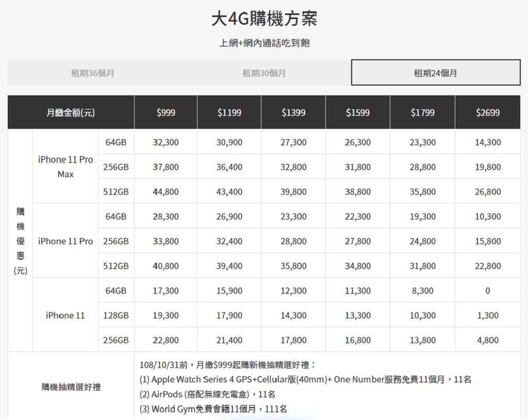
Task: Click the 11,300 price cell
Action: pyautogui.click(x=358, y=291)
